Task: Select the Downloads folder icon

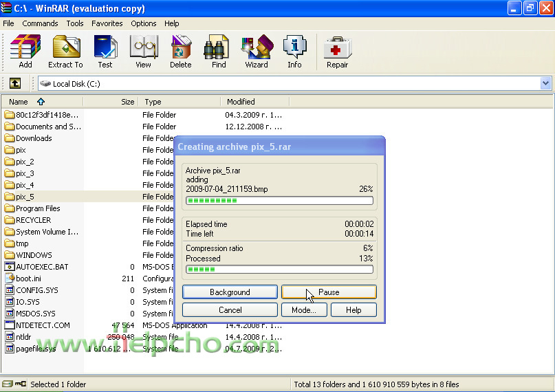Action: tap(10, 138)
